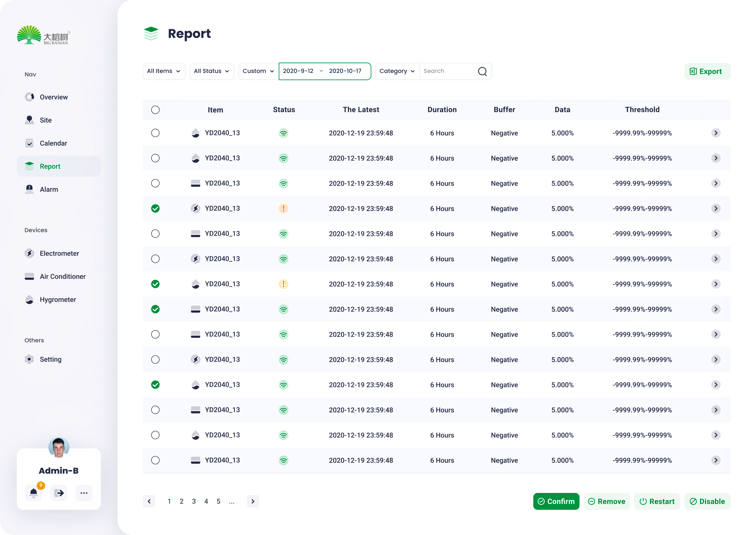This screenshot has width=756, height=535.
Task: Go to Overview in the navigation
Action: click(53, 97)
